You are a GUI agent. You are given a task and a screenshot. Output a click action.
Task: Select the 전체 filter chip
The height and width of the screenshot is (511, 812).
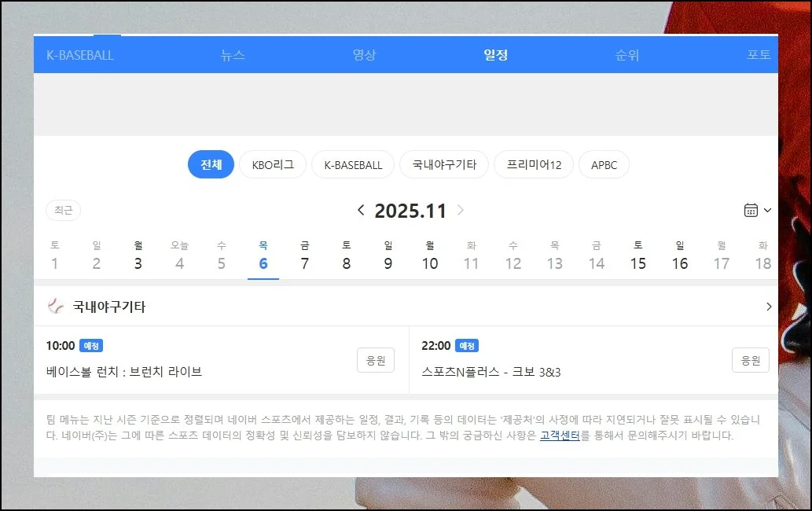(211, 164)
